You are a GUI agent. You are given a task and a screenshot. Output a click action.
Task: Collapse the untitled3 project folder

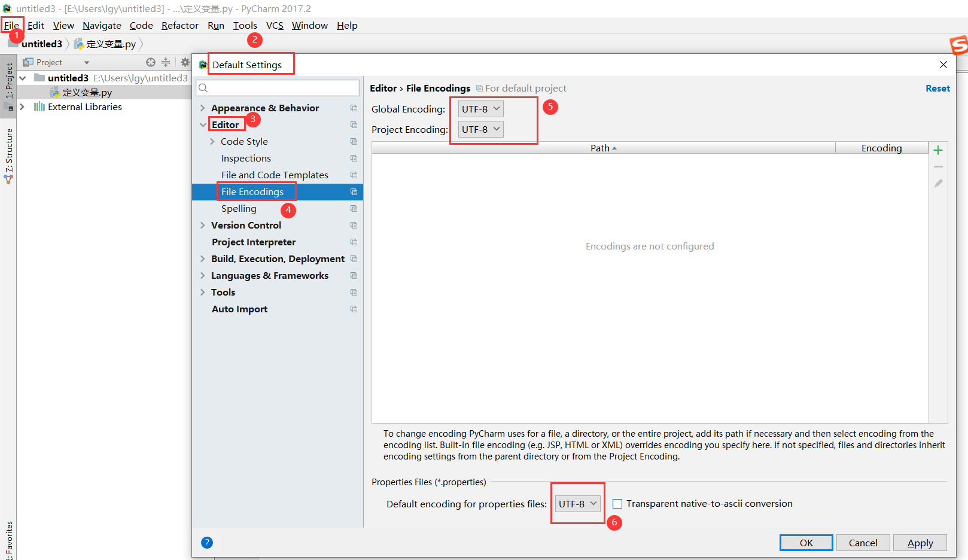click(23, 78)
